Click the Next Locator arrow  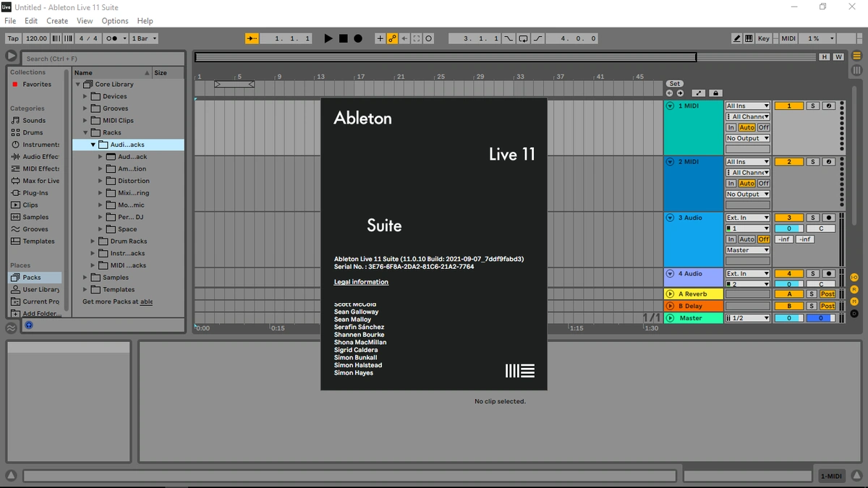click(680, 93)
